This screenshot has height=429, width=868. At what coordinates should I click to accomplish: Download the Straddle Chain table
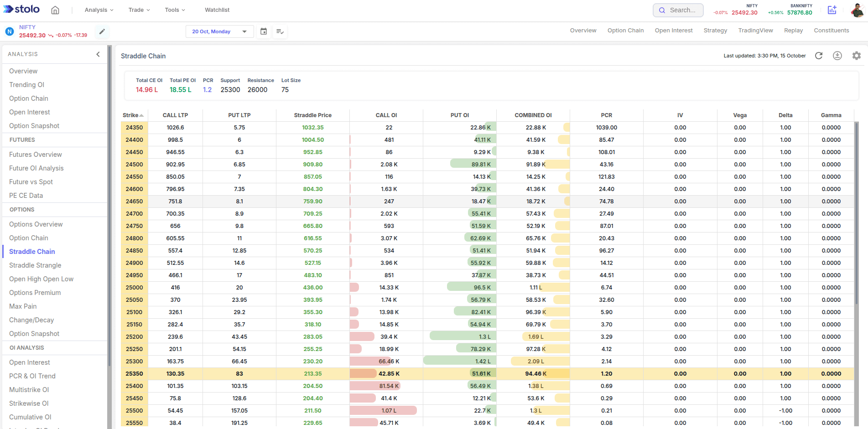click(837, 56)
